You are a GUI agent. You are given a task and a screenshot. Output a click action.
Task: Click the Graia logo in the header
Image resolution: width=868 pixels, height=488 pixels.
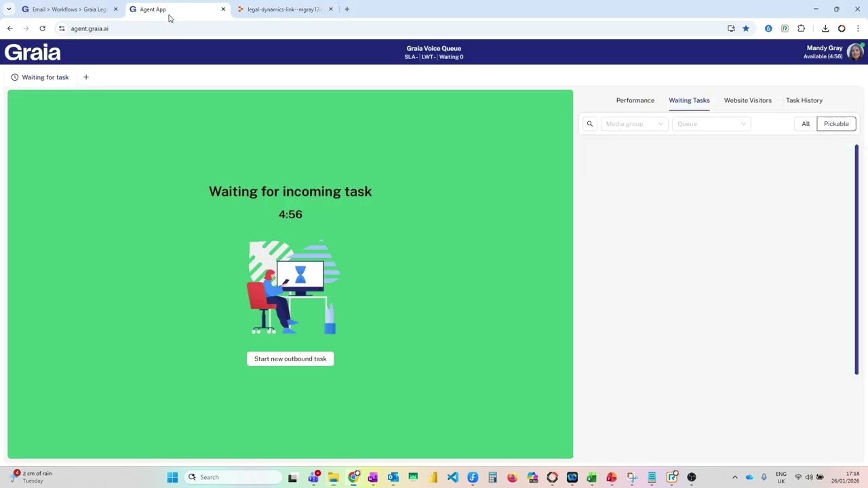point(33,52)
